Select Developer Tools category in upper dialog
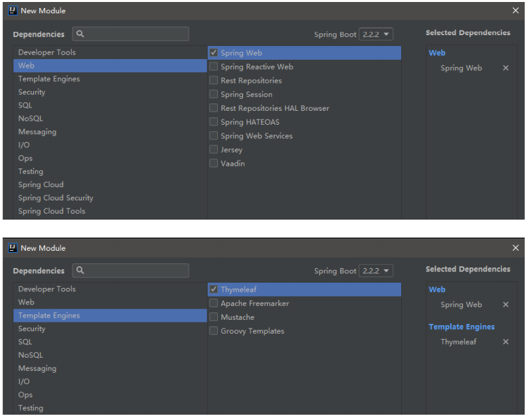This screenshot has width=532, height=420. 110,52
